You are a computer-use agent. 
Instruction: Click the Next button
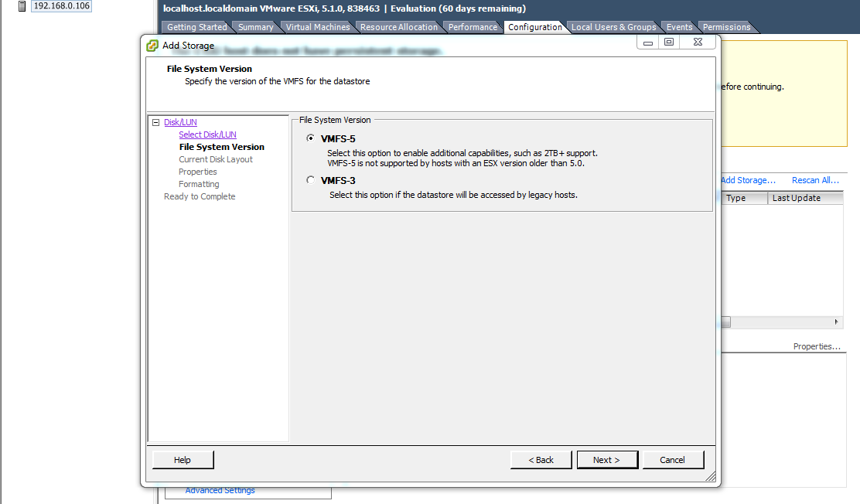click(x=607, y=460)
